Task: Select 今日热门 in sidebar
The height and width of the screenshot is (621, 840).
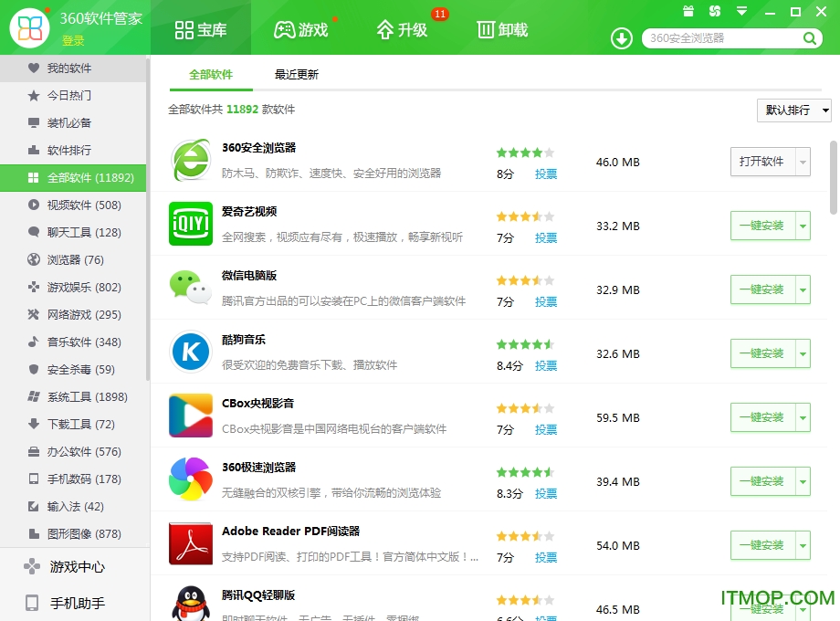Action: coord(73,95)
